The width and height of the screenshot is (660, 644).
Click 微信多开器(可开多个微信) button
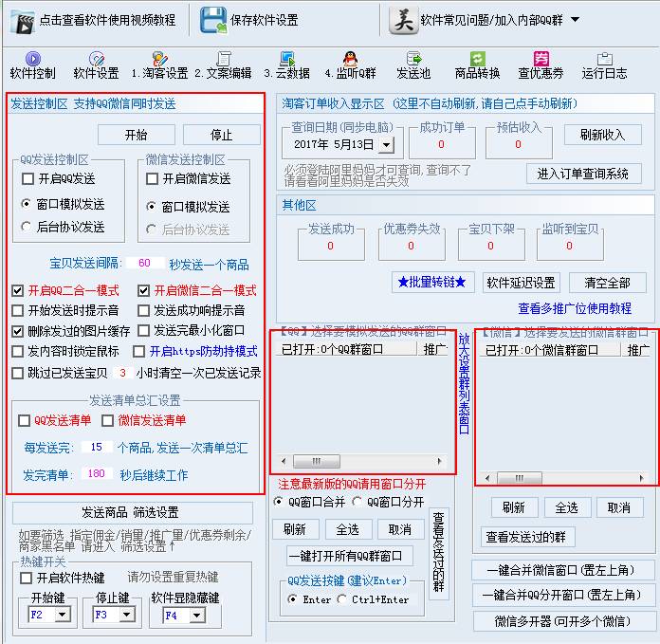click(563, 621)
